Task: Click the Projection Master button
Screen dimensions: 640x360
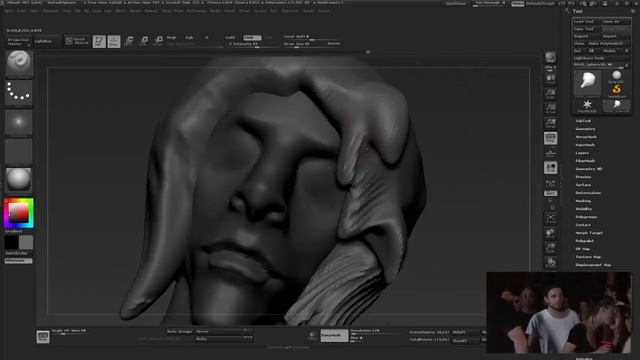Action: pos(19,41)
